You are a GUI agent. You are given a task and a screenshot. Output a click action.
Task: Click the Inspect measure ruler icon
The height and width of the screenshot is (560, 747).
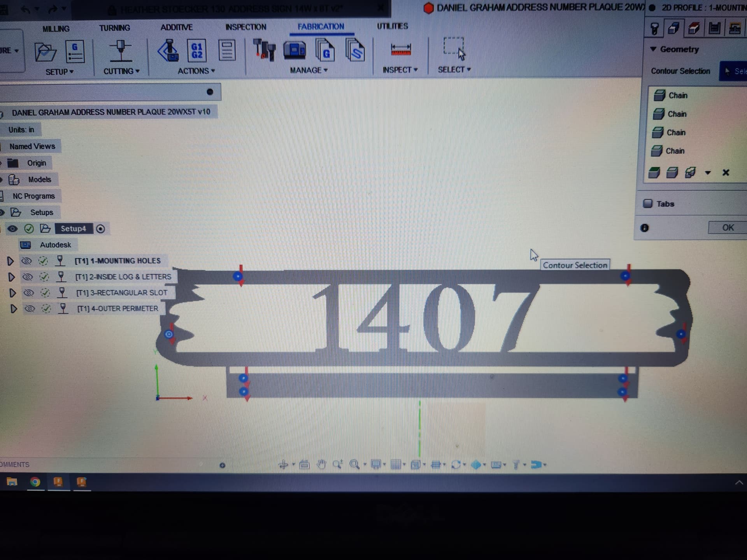pyautogui.click(x=400, y=50)
